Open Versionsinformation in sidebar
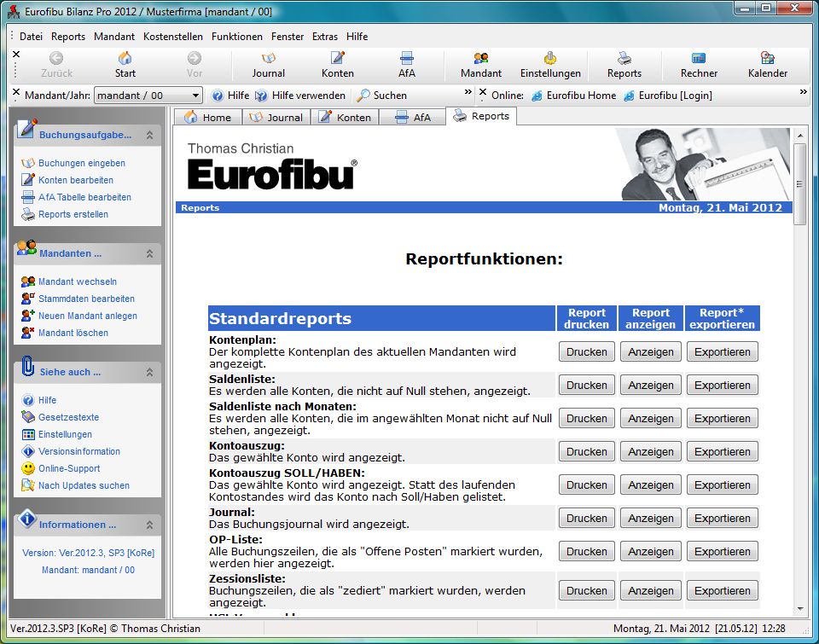 coord(71,451)
